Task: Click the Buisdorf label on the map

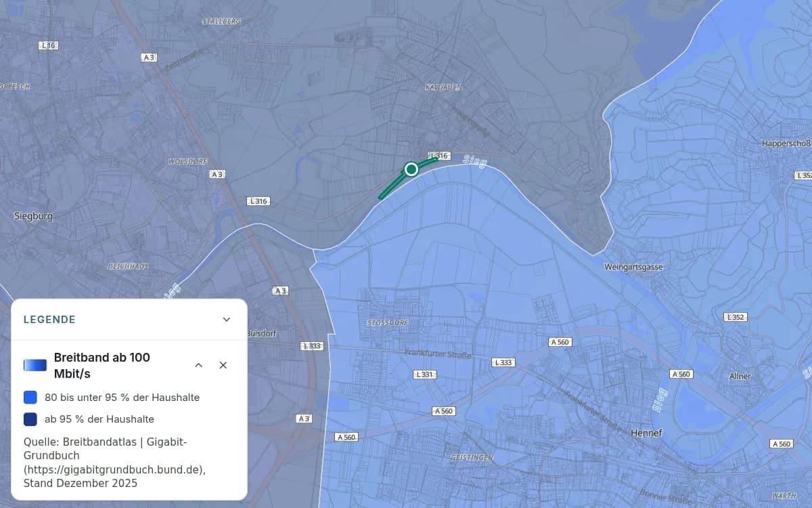Action: [x=261, y=334]
